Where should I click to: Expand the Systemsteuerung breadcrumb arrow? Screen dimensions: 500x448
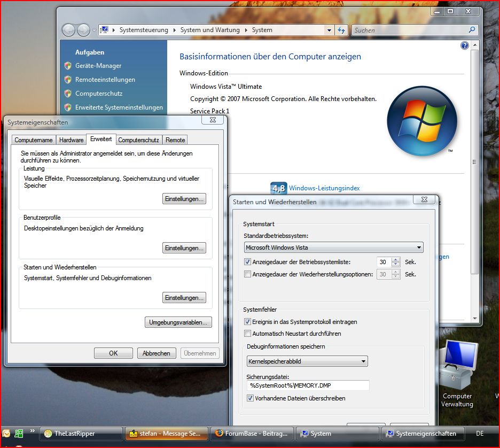[175, 30]
